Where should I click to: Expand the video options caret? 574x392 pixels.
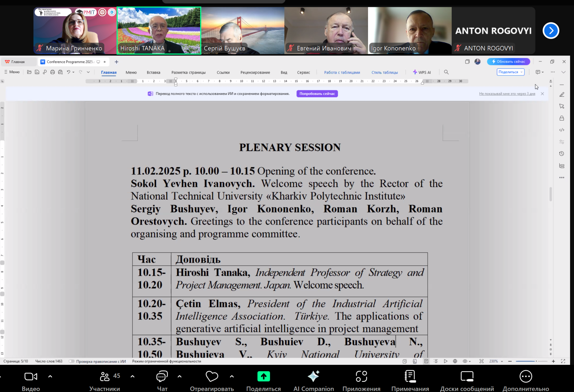click(x=50, y=376)
